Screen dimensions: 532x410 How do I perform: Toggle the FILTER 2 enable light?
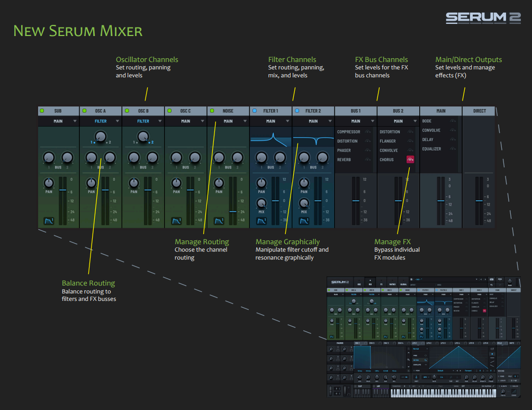(x=297, y=111)
